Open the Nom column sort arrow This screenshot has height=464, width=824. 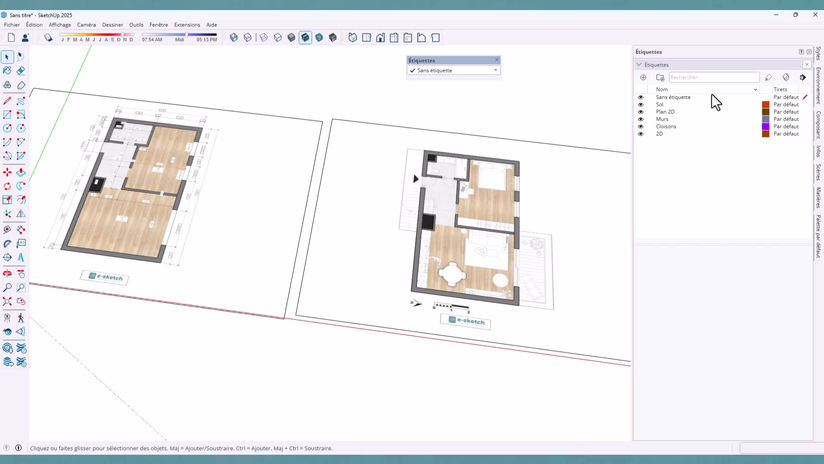(x=755, y=90)
